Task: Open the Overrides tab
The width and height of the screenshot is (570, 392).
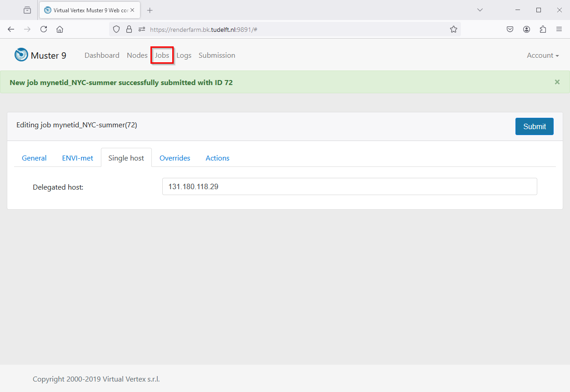Action: tap(175, 158)
